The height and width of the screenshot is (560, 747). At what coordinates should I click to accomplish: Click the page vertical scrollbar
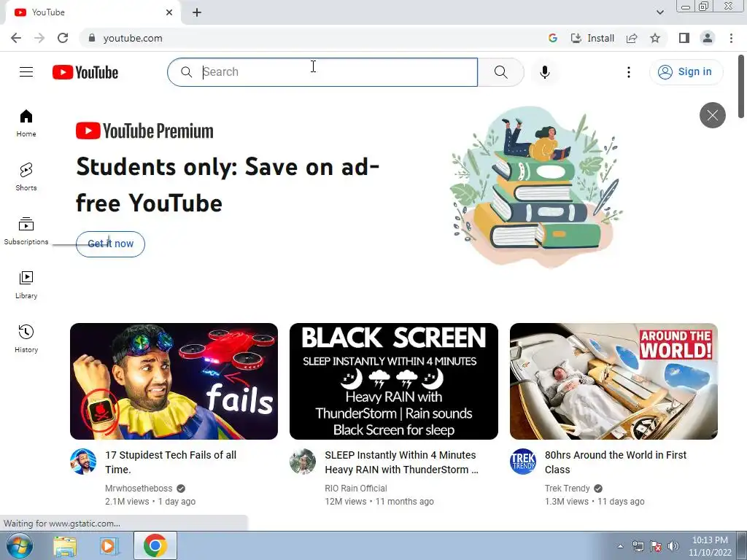(741, 86)
